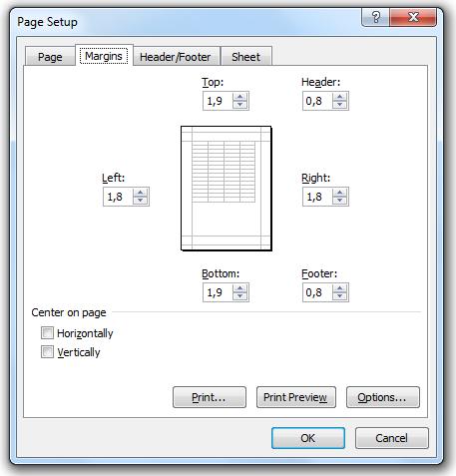Decrease the Top margin with down arrow

pyautogui.click(x=239, y=105)
